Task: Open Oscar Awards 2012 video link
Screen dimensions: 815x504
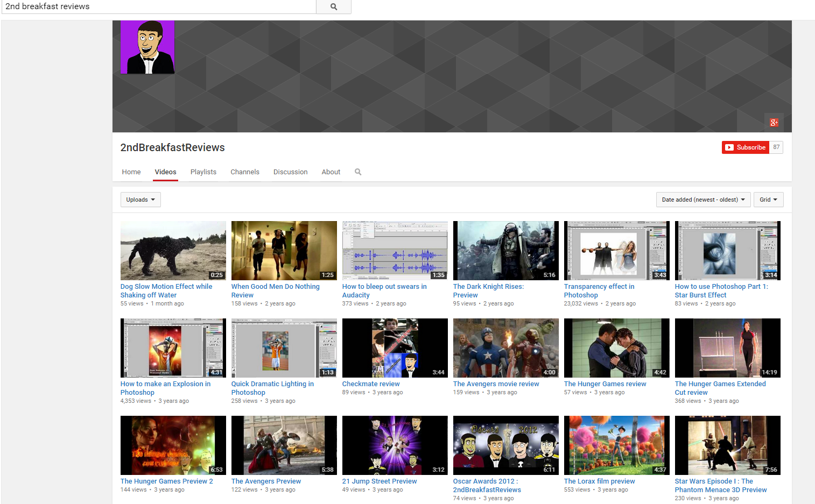Action: [487, 486]
